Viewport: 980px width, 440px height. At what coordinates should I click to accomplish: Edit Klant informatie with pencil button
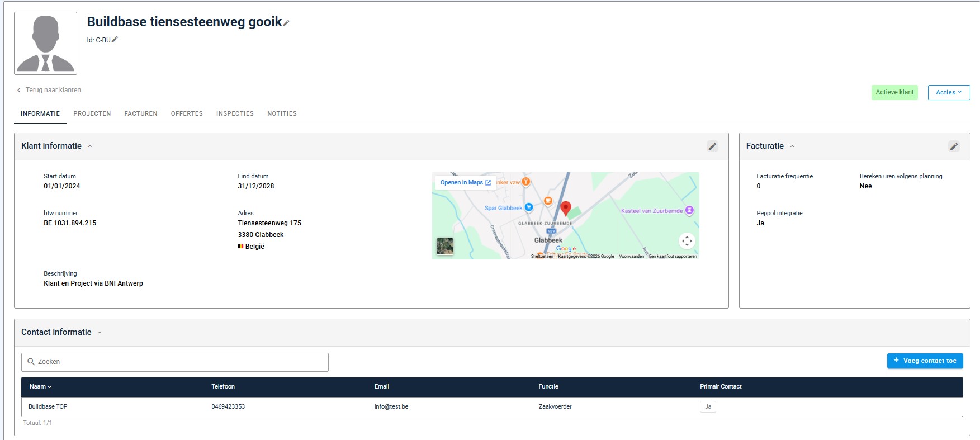click(712, 146)
